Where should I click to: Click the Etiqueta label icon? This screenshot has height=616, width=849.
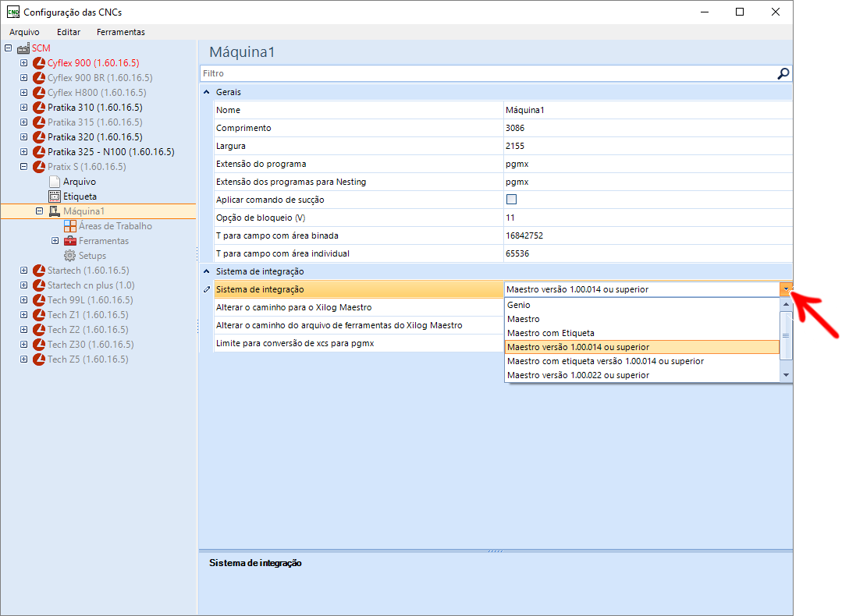(x=54, y=196)
